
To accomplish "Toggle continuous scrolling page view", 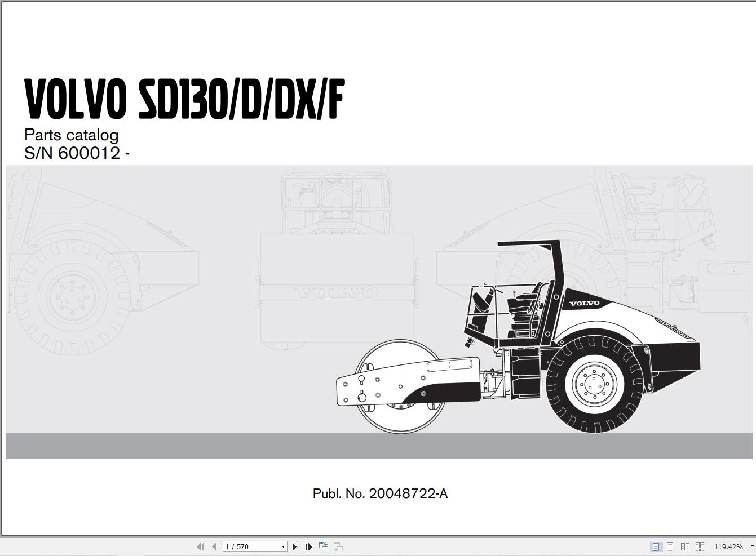I will pyautogui.click(x=670, y=546).
